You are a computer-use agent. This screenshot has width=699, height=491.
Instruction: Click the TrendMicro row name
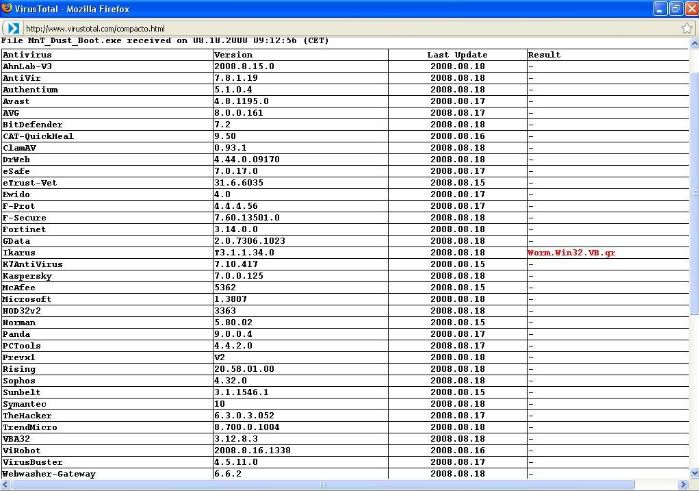click(30, 427)
